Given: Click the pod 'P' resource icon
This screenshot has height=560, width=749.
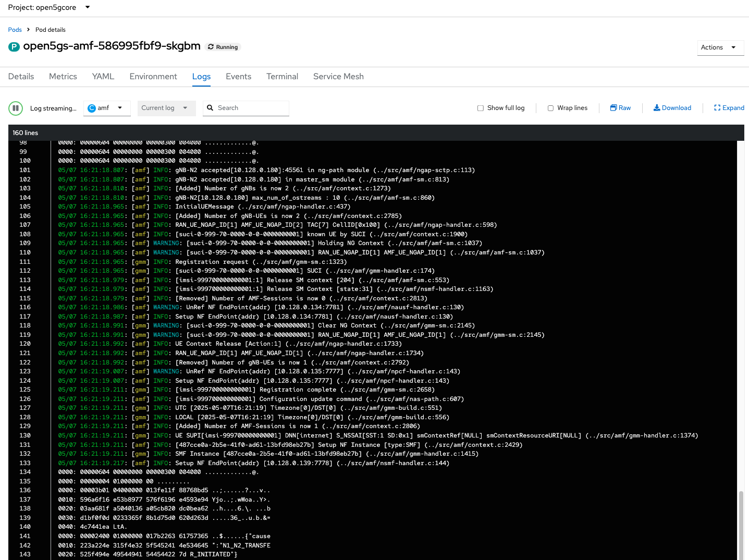Looking at the screenshot, I should [14, 47].
